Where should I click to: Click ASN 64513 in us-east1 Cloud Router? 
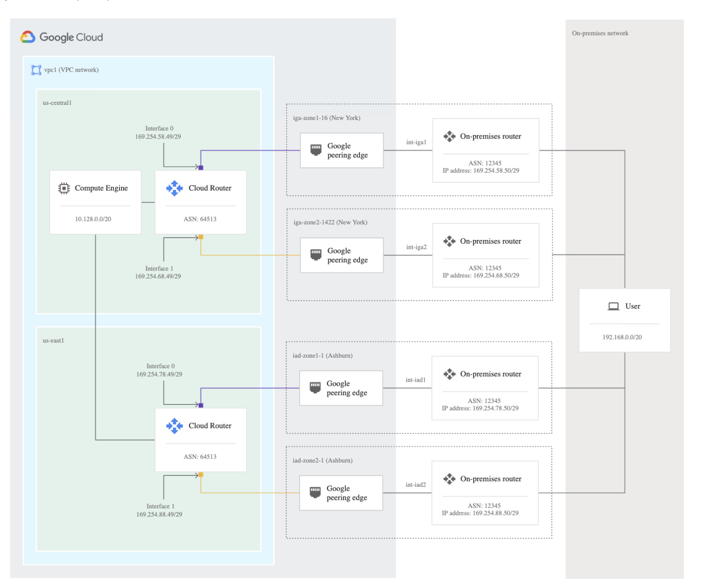click(x=200, y=457)
